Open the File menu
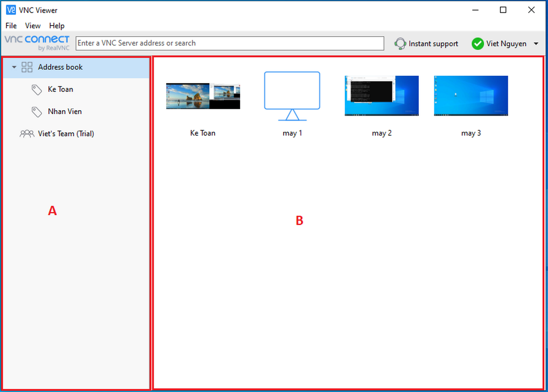Image resolution: width=548 pixels, height=392 pixels. click(11, 26)
